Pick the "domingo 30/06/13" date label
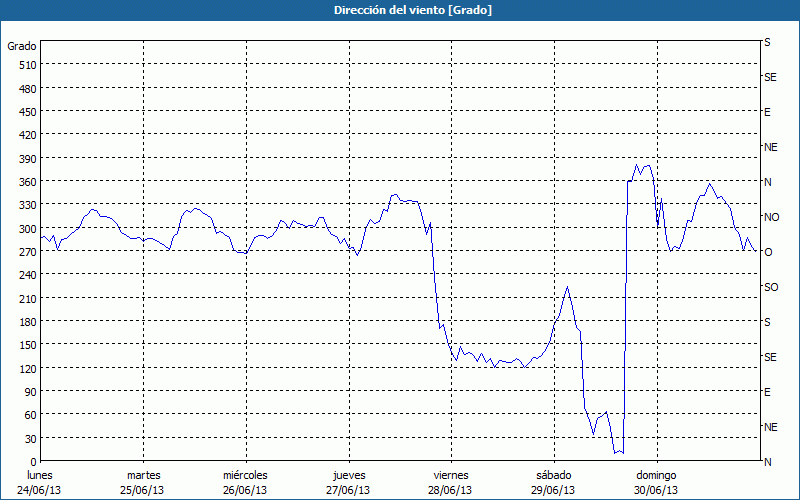The width and height of the screenshot is (800, 500). (656, 482)
